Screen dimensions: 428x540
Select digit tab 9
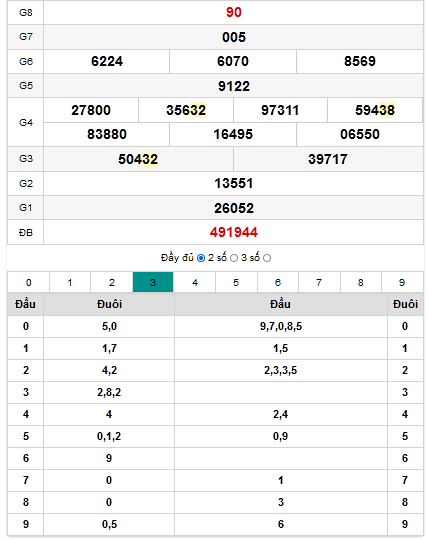coord(402,282)
